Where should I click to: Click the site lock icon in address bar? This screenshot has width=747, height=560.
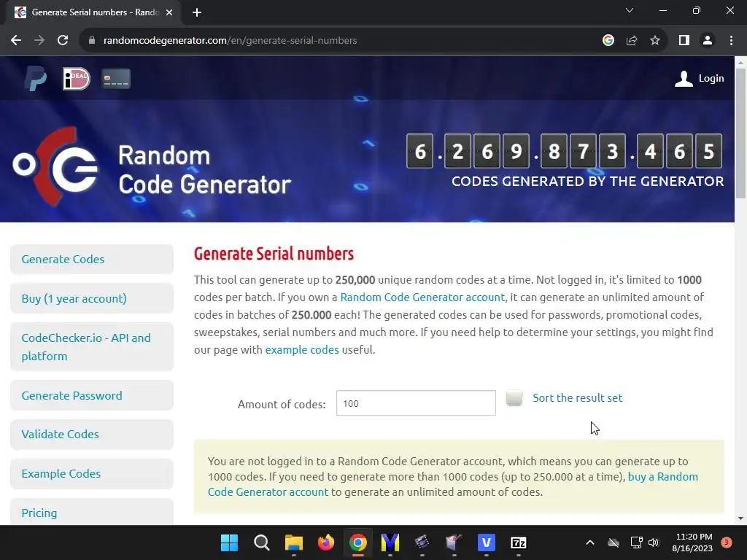(x=91, y=41)
